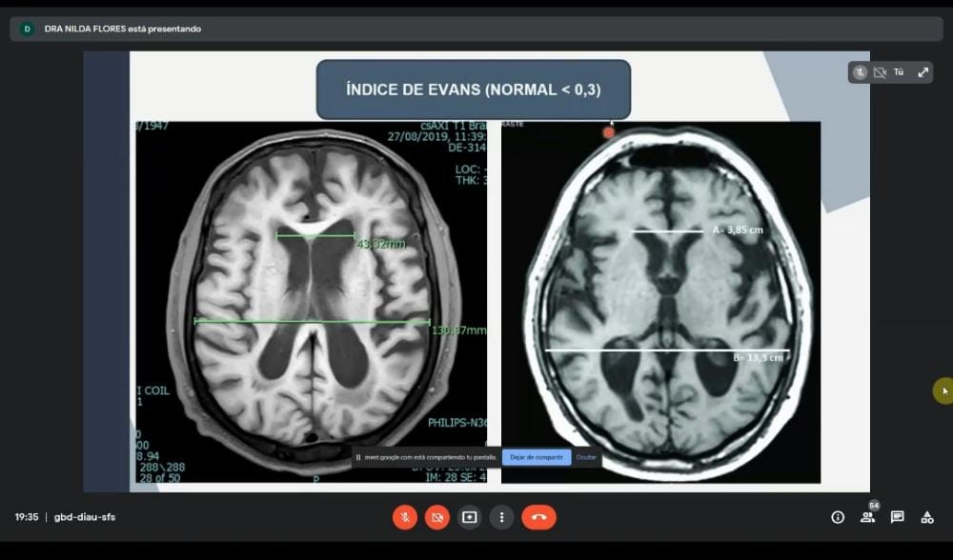
Task: Open the present screen button
Action: click(x=469, y=517)
